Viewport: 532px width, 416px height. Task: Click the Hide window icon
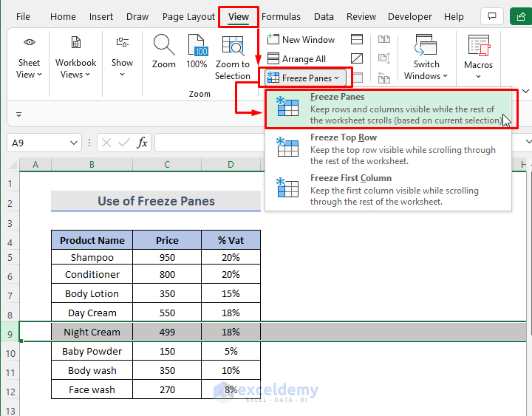click(357, 58)
